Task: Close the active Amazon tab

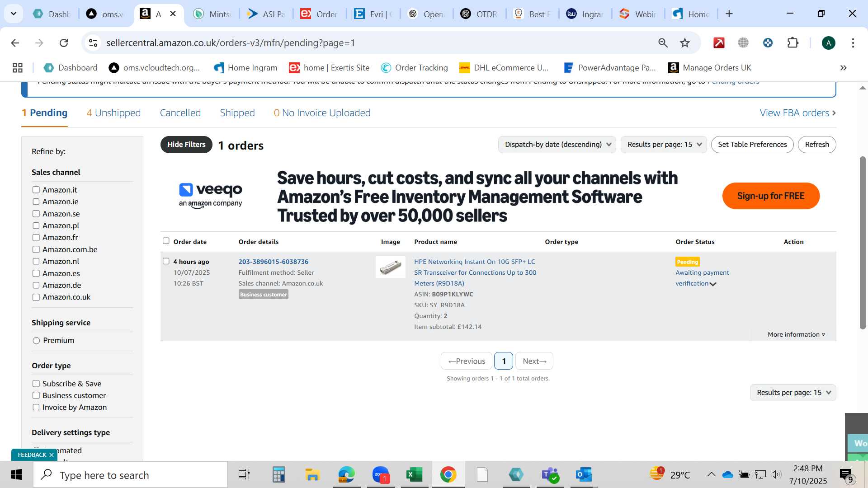Action: (173, 14)
